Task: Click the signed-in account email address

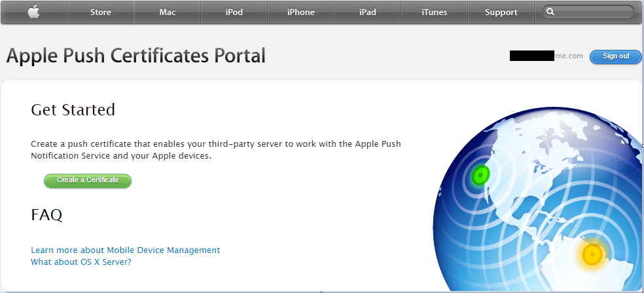Action: 546,56
